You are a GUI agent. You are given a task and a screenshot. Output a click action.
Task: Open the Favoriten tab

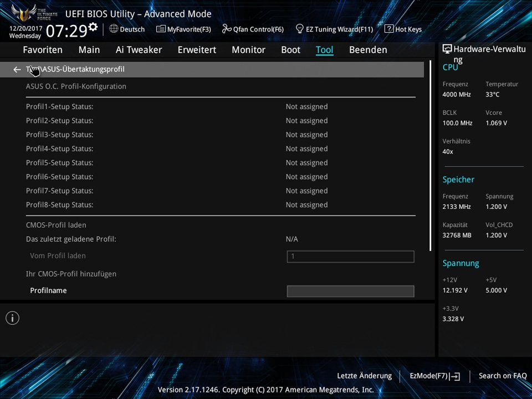pyautogui.click(x=43, y=50)
